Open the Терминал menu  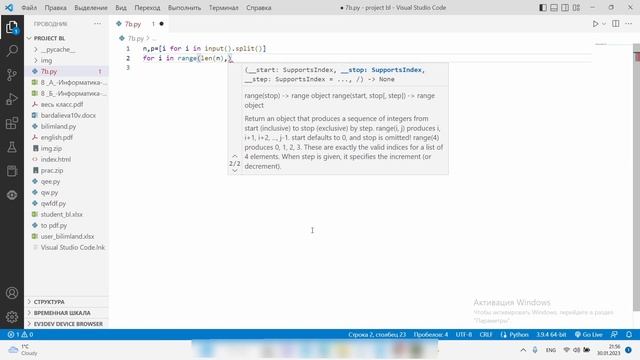(x=224, y=8)
